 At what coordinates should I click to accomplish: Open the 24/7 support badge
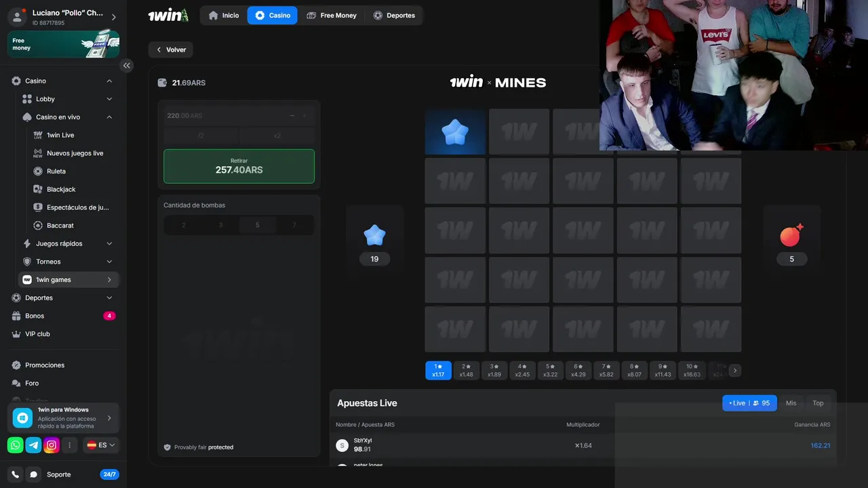point(109,474)
